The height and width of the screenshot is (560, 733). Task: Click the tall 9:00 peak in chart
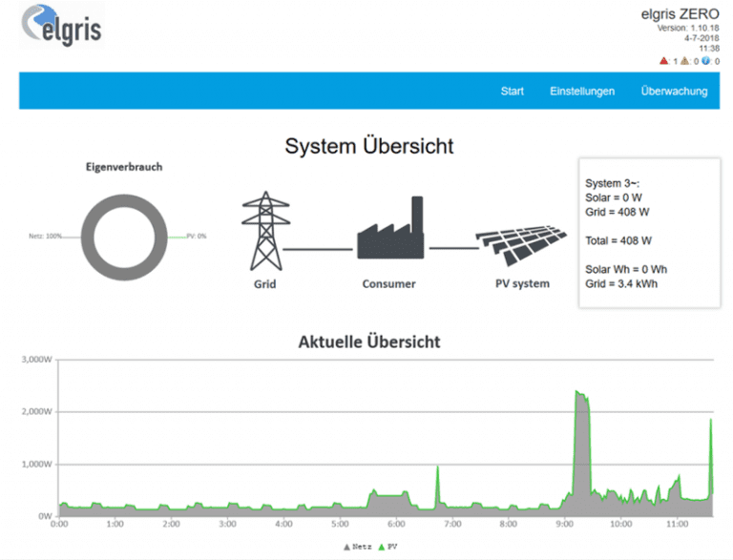581,448
